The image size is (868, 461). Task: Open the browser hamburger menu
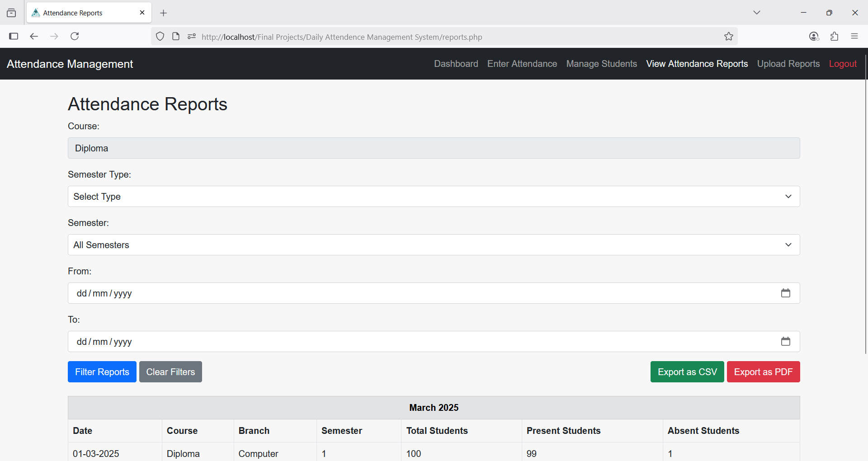pos(854,36)
